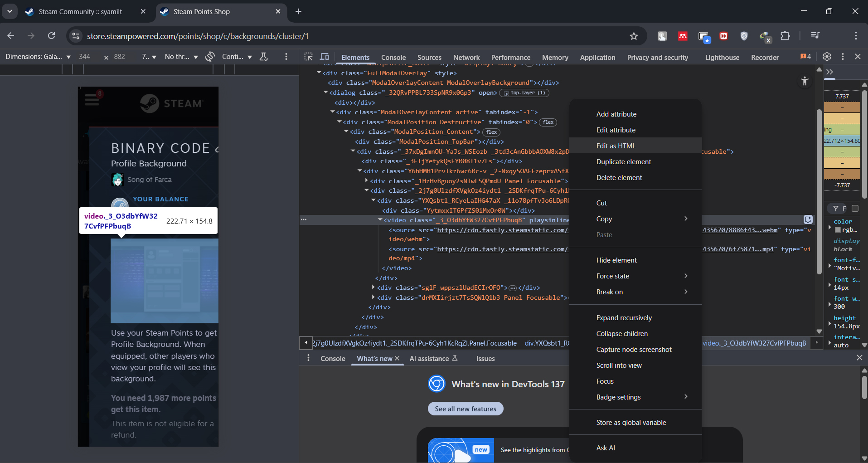Click the red MEGA extension icon
The image size is (868, 463).
(683, 36)
